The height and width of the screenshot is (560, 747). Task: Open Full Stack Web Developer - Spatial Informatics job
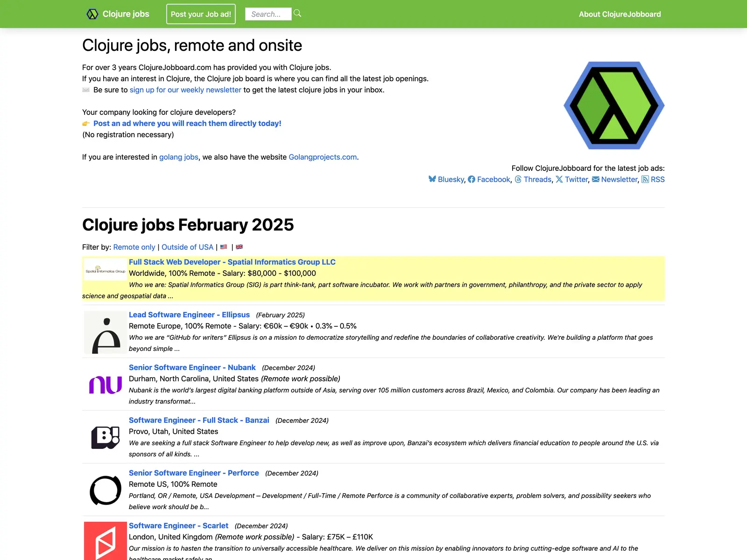[232, 262]
